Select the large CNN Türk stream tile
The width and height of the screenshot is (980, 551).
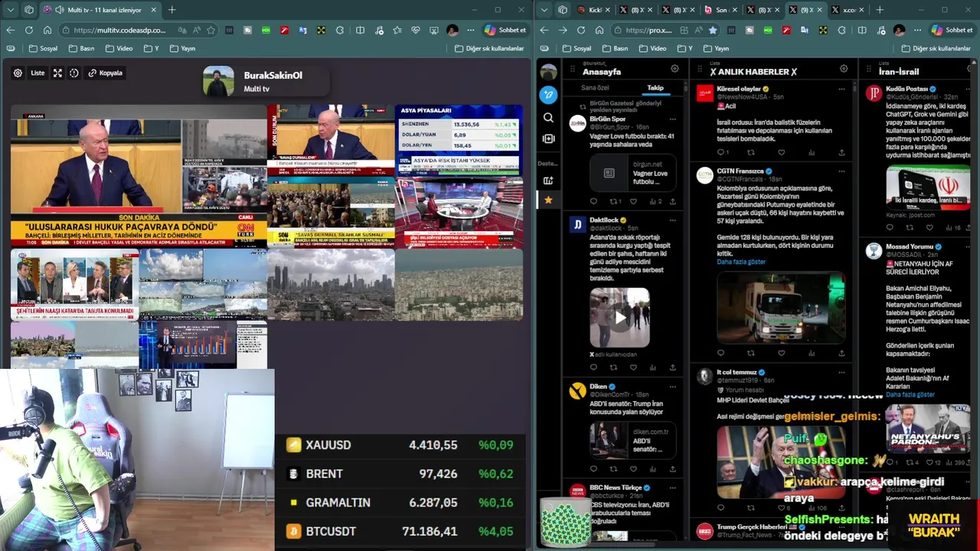[x=139, y=175]
